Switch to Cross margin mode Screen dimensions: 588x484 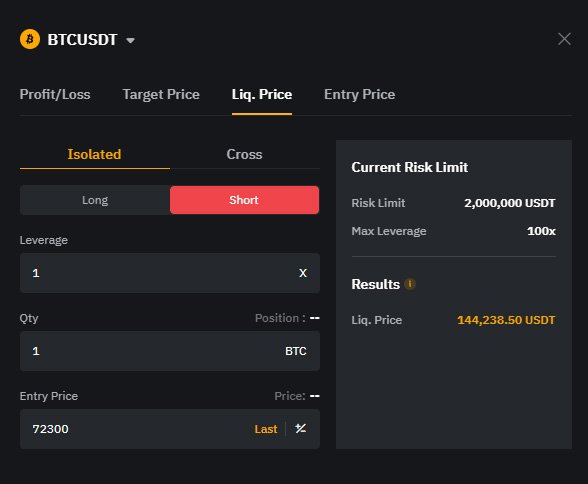[x=244, y=154]
